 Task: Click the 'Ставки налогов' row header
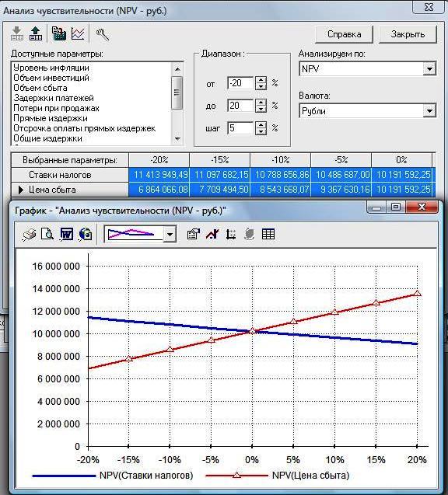(x=70, y=175)
